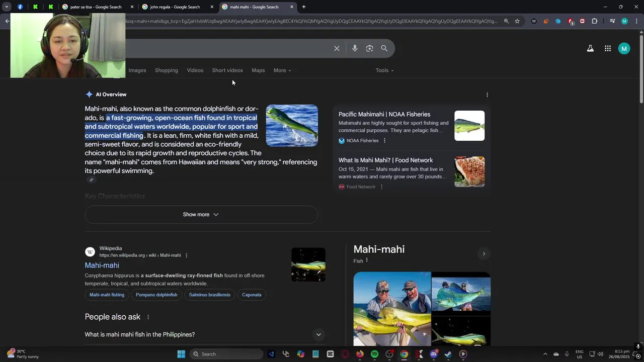This screenshot has height=362, width=644.
Task: Open the Mahi-mahi knowledge panel arrow
Action: [484, 253]
